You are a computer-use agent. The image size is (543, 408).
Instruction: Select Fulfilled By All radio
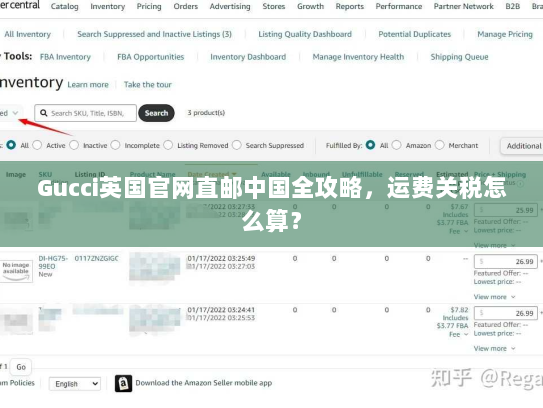point(370,145)
